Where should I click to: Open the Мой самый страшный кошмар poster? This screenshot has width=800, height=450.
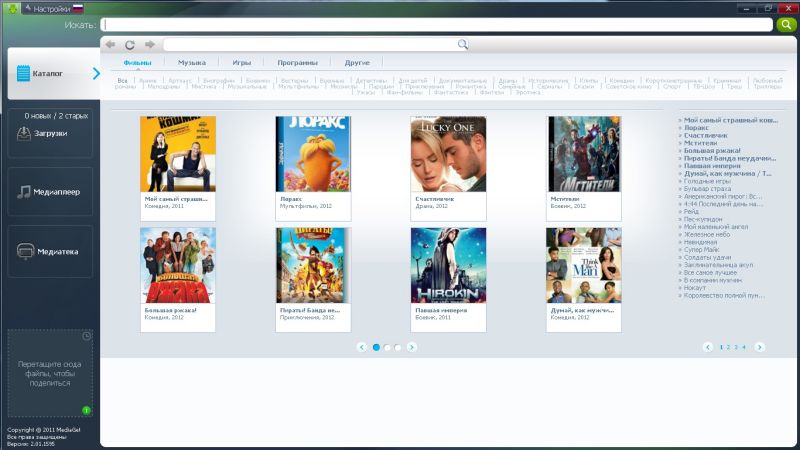pos(178,154)
